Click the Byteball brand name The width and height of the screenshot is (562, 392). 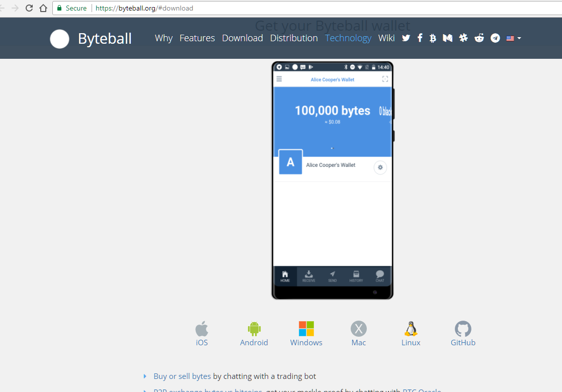pyautogui.click(x=105, y=39)
